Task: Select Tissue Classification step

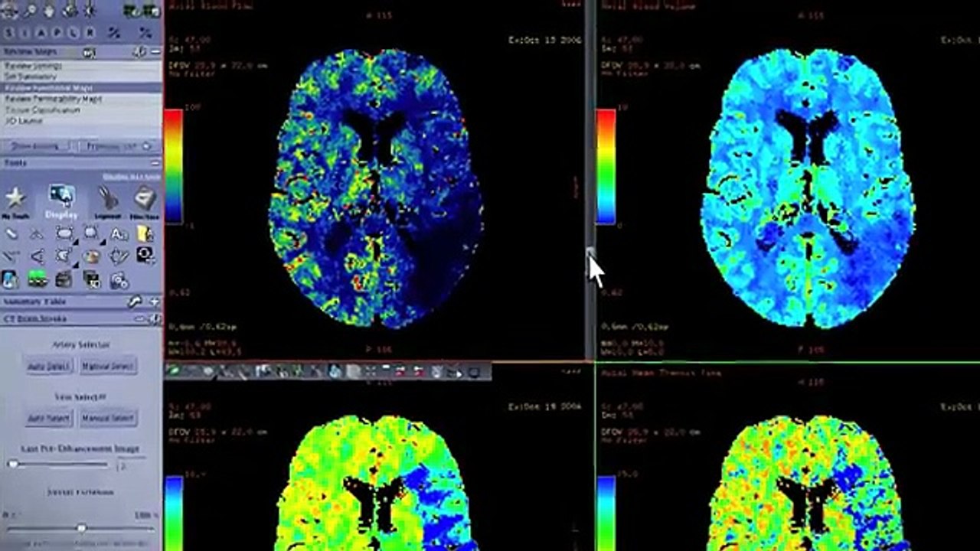Action: click(x=80, y=109)
